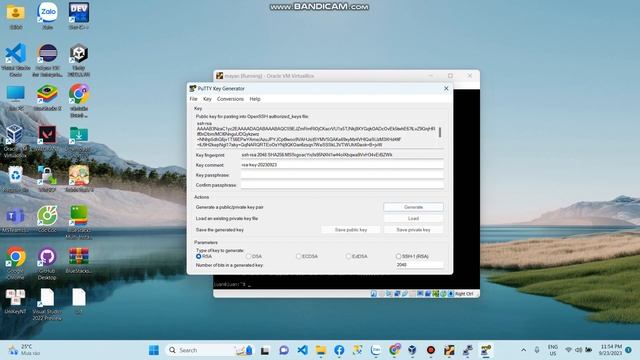Open the volume speaker tray icon
Image resolution: width=640 pixels, height=360 pixels.
(578, 350)
